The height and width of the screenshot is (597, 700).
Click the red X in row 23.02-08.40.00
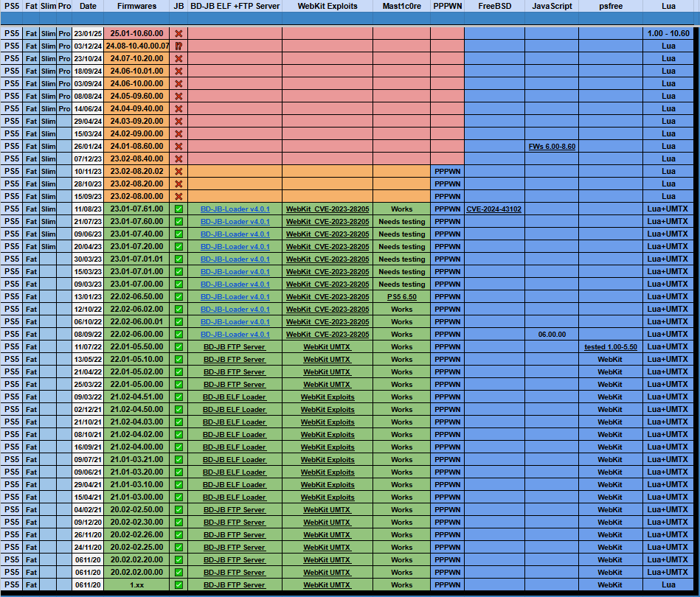point(179,159)
